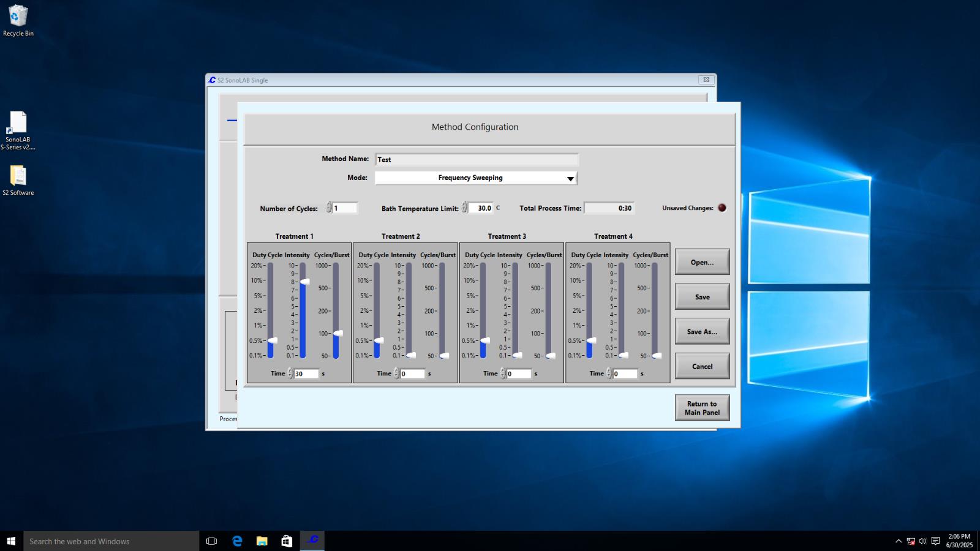980x551 pixels.
Task: Click the Number of Cycles stepper arrows
Action: tap(329, 208)
